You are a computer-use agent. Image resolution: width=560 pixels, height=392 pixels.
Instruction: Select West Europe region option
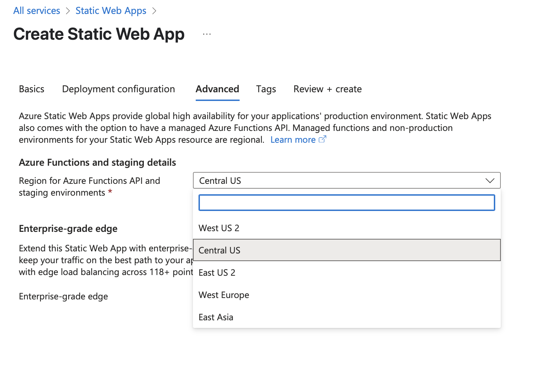[347, 295]
